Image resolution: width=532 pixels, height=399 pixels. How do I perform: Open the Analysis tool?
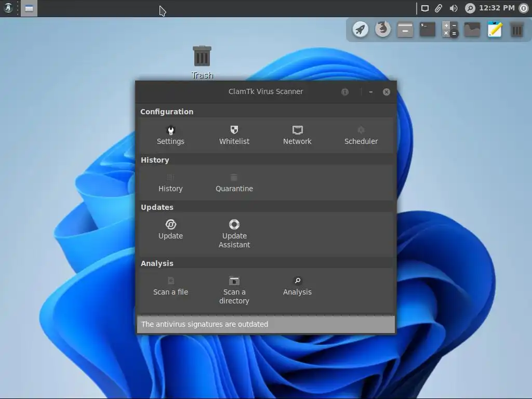pos(297,286)
